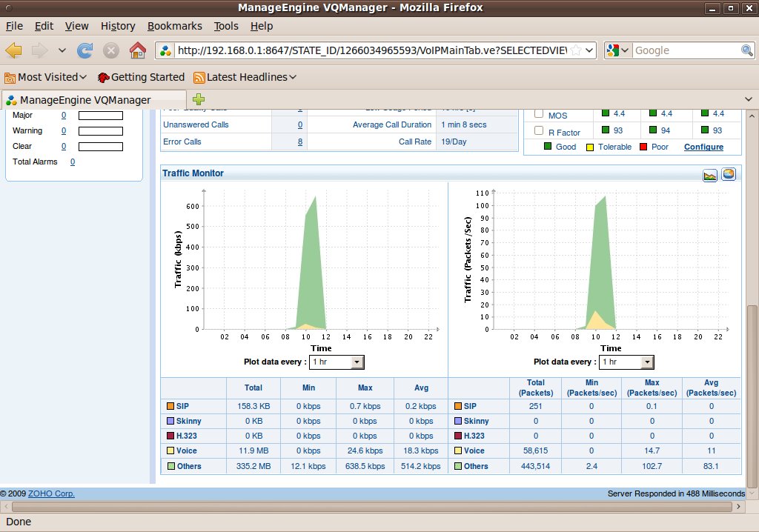Click the Google search magnifier icon

[x=747, y=50]
